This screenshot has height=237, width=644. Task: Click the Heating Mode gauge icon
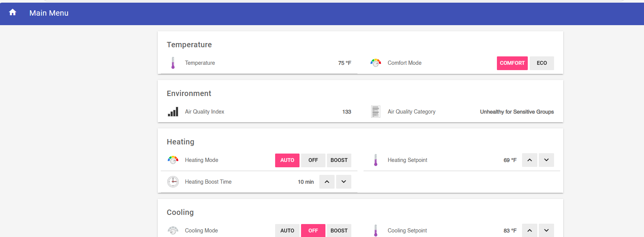173,160
